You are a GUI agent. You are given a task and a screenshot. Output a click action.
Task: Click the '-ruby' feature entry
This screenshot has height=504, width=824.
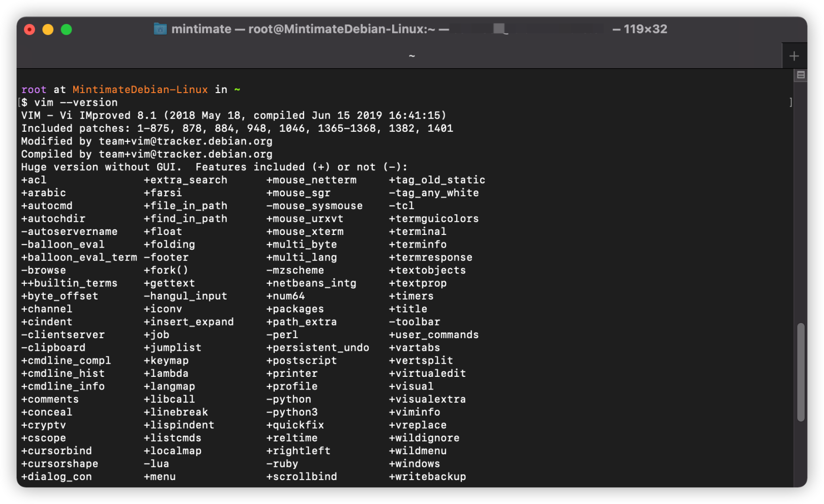coord(282,464)
